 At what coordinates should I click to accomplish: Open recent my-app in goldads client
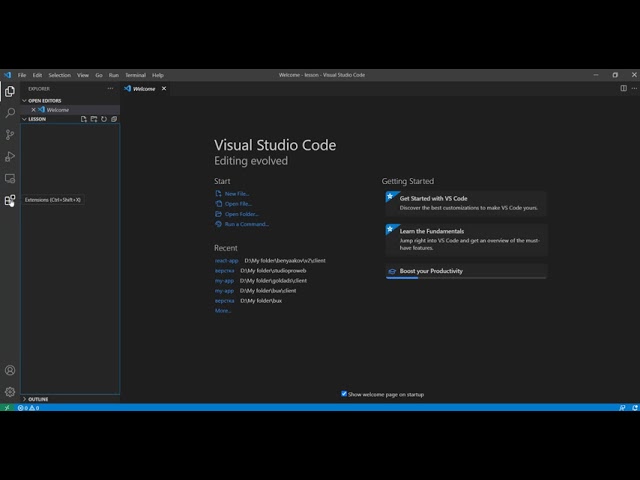tap(224, 281)
